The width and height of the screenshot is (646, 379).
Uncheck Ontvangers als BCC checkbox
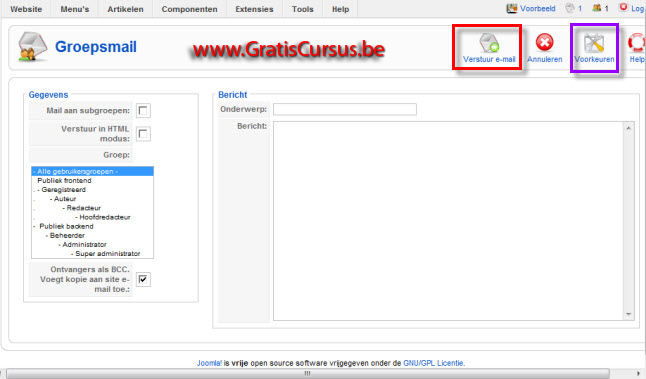click(x=143, y=279)
